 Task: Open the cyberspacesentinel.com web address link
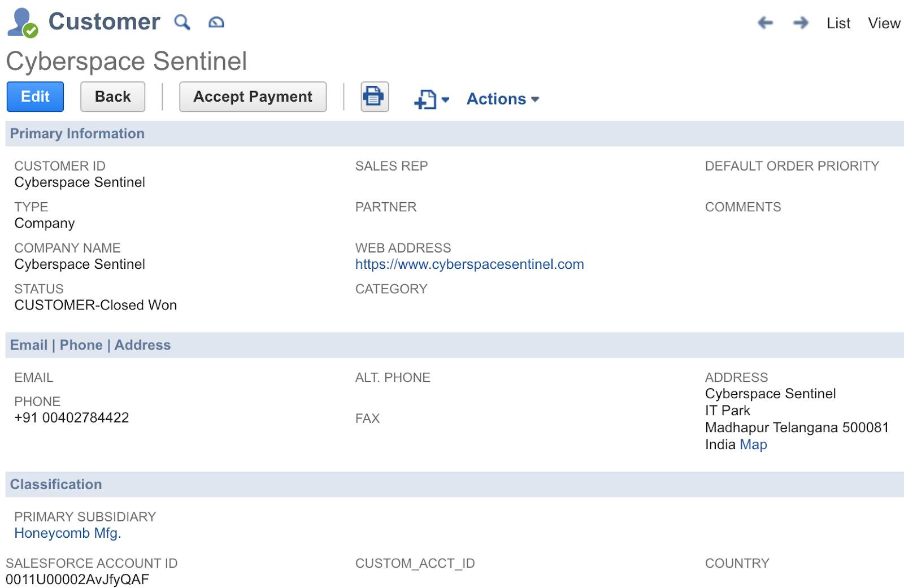pos(470,264)
